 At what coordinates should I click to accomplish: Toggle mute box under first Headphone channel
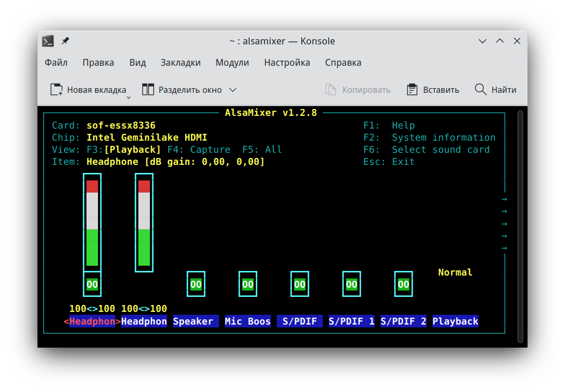point(92,284)
